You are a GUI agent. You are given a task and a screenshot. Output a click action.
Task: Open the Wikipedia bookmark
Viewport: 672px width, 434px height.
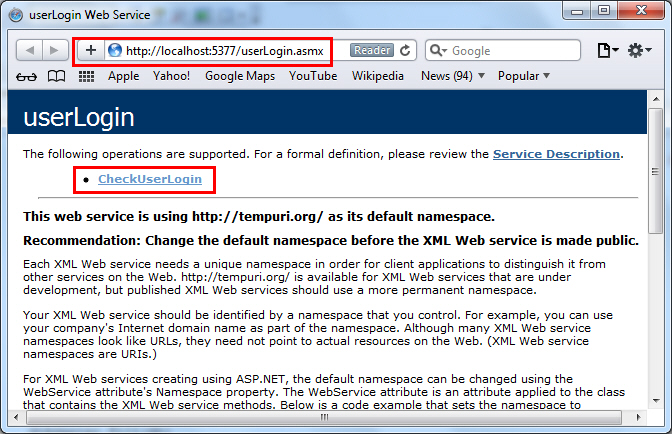tap(378, 76)
